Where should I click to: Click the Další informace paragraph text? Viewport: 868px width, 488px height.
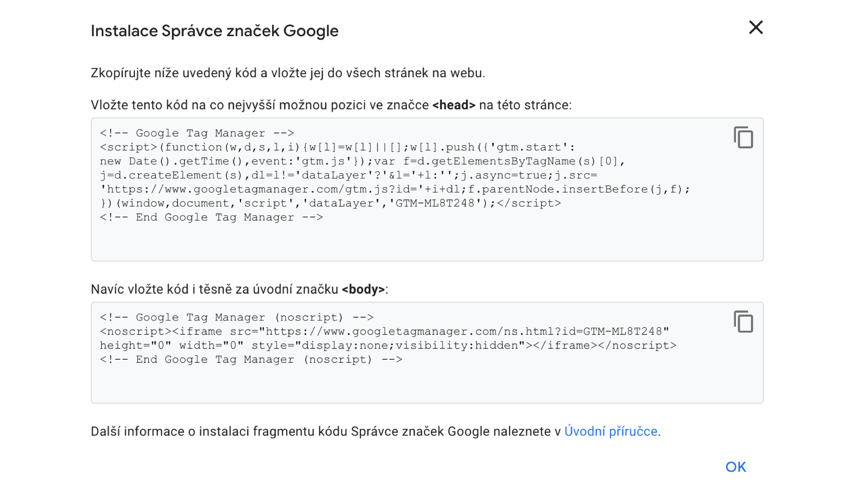tap(325, 432)
